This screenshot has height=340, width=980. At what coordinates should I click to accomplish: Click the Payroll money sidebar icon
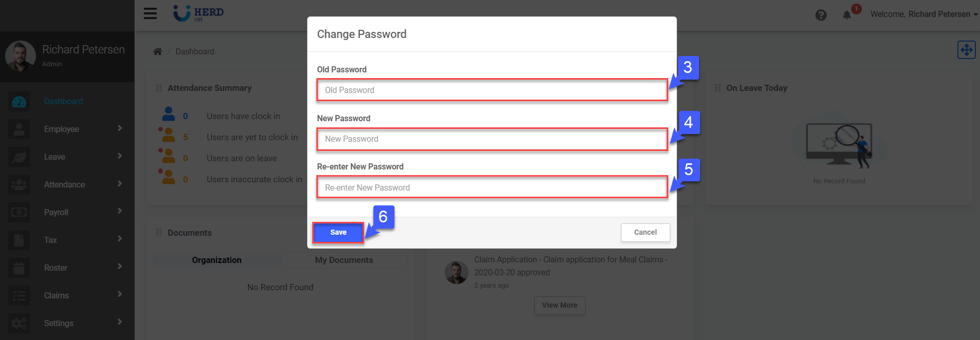(x=19, y=212)
